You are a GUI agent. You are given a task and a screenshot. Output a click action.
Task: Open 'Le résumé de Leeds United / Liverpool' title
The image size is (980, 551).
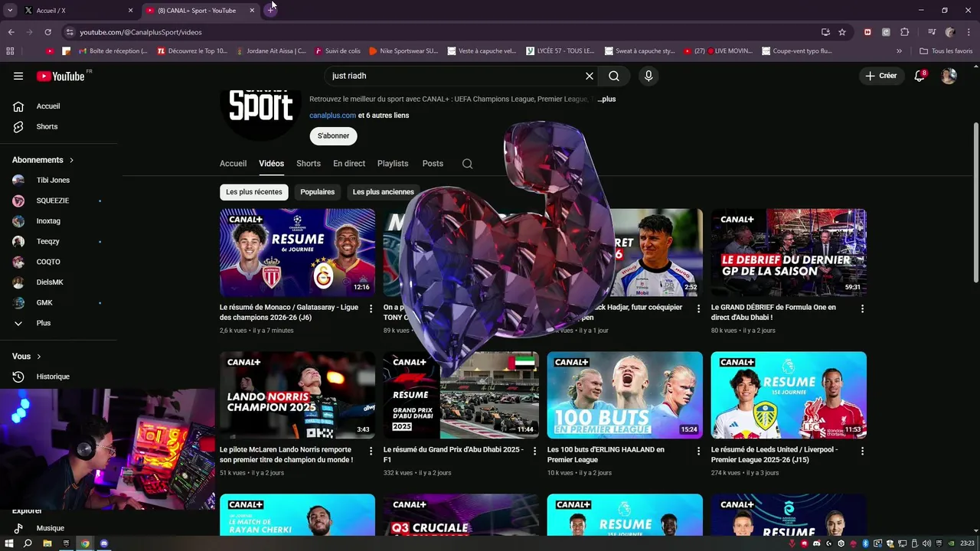pos(774,455)
